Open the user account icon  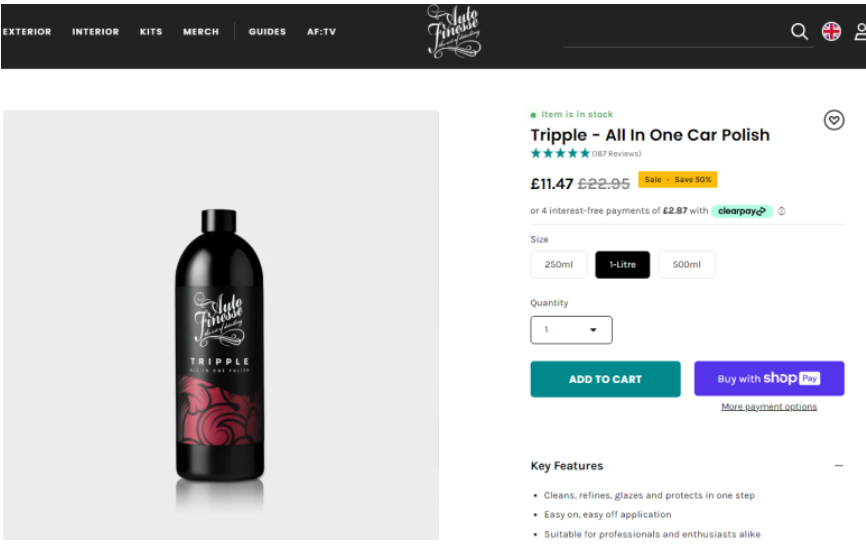[860, 31]
